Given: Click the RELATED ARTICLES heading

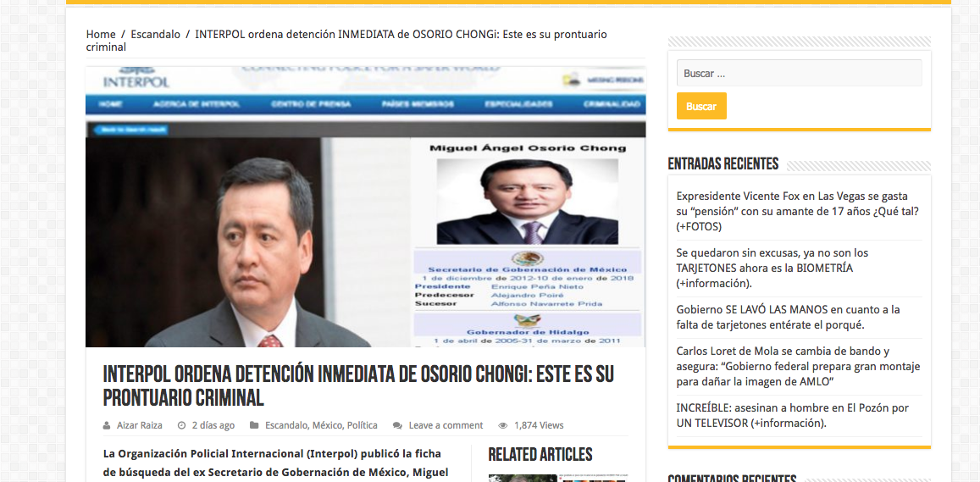Looking at the screenshot, I should pos(540,455).
